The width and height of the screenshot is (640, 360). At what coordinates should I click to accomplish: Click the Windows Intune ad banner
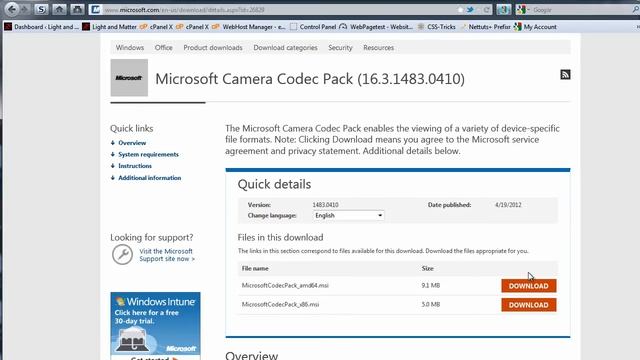coord(155,326)
